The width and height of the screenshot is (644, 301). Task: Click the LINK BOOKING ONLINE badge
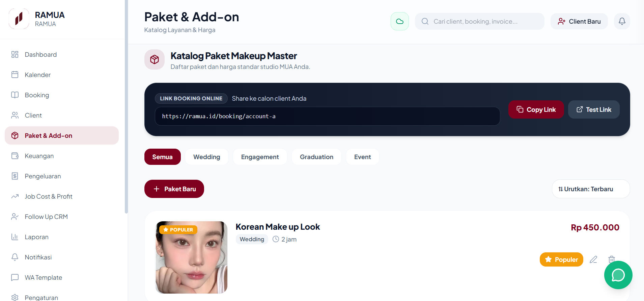point(191,98)
